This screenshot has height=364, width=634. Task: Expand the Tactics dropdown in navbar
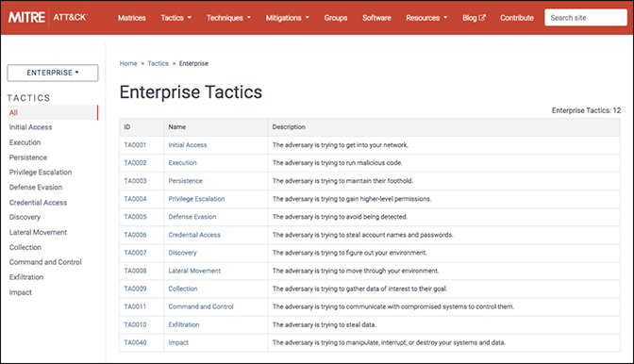pos(175,18)
